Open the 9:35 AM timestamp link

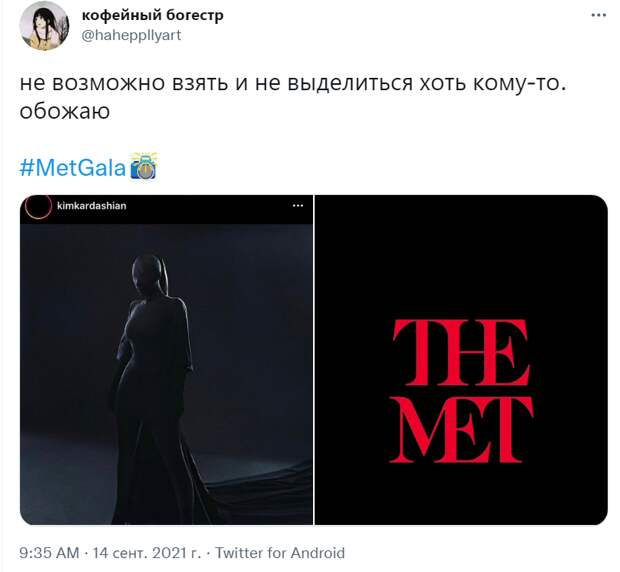click(x=49, y=553)
